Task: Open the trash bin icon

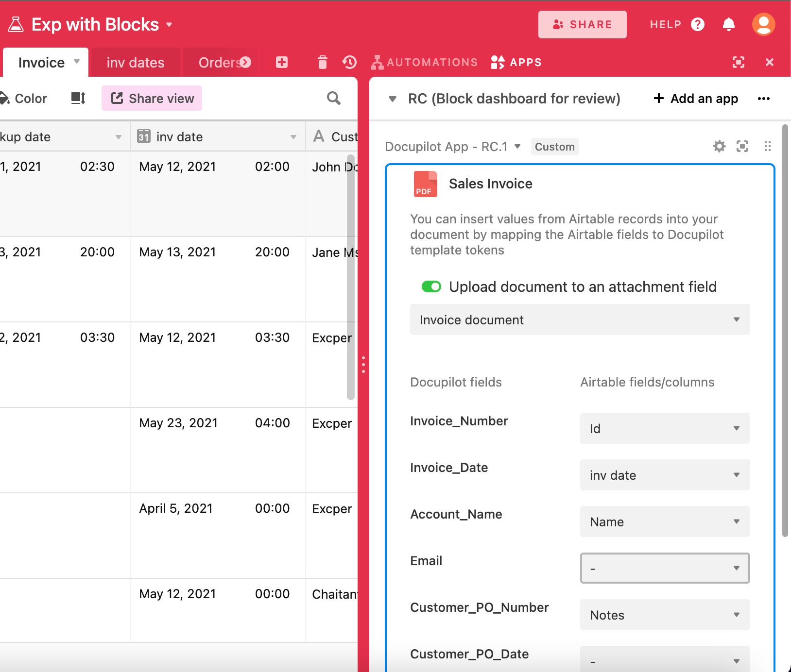Action: coord(323,62)
